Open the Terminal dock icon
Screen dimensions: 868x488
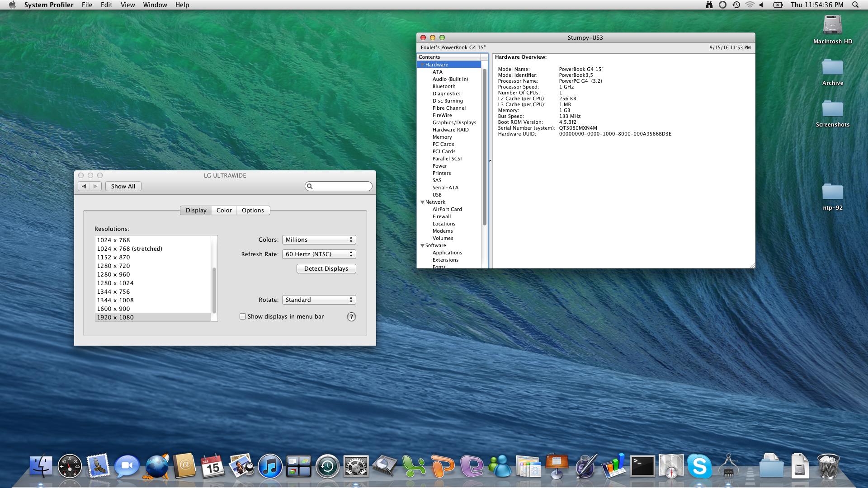(x=642, y=467)
